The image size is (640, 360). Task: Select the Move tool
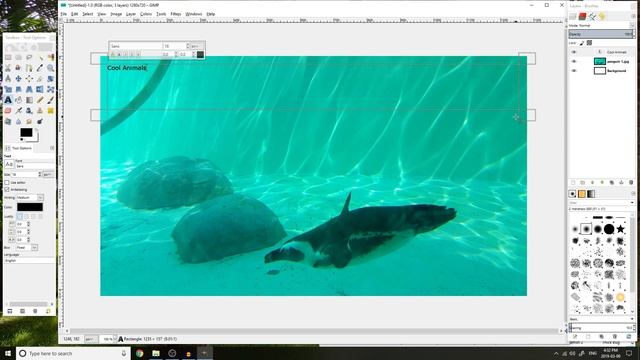(x=19, y=78)
